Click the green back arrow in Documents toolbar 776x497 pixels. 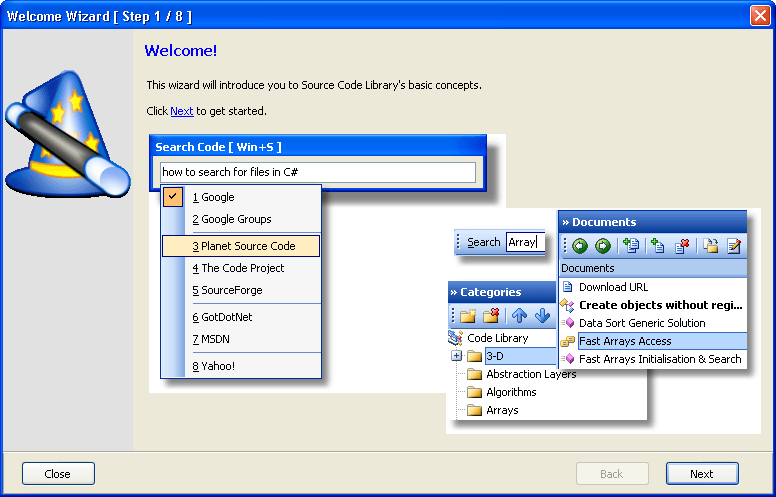[580, 246]
